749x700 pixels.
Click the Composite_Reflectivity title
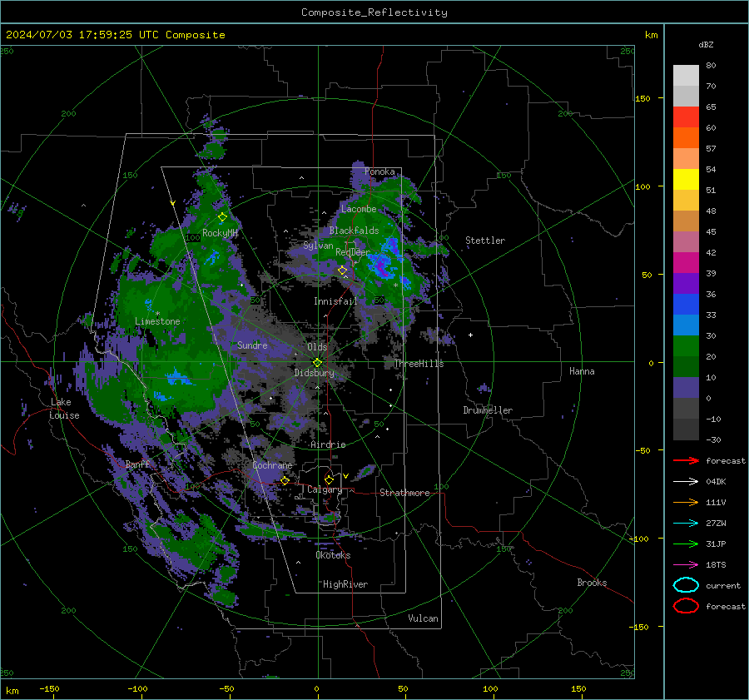point(374,12)
